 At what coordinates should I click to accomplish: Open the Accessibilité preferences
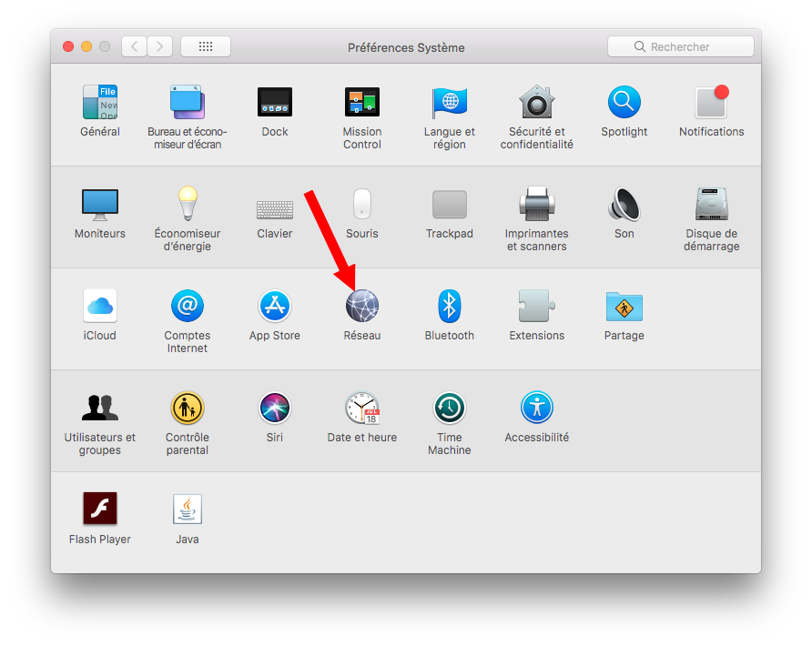coord(537,408)
